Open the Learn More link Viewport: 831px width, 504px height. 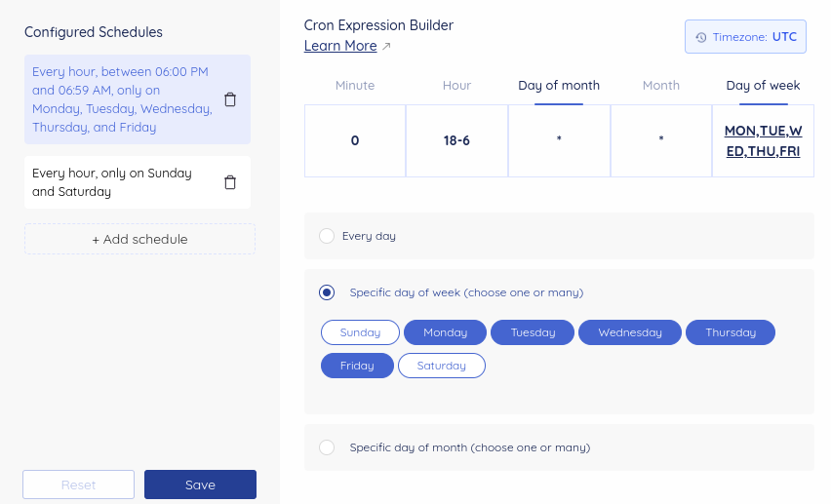[x=340, y=46]
